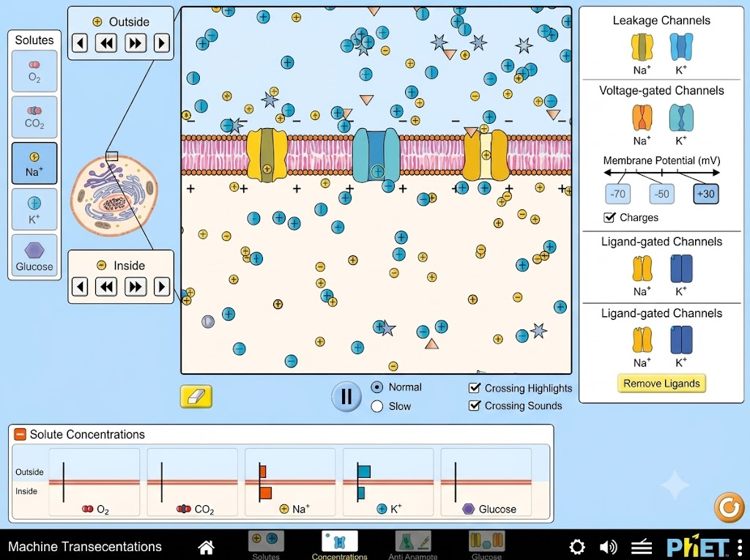Click the eraser button to clear solutes
Viewport: 750px width, 560px height.
click(x=196, y=397)
